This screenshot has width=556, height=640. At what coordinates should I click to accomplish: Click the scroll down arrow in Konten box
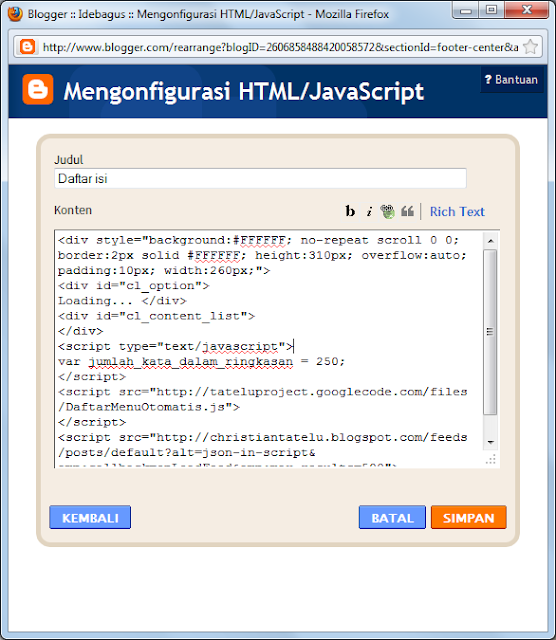point(490,442)
